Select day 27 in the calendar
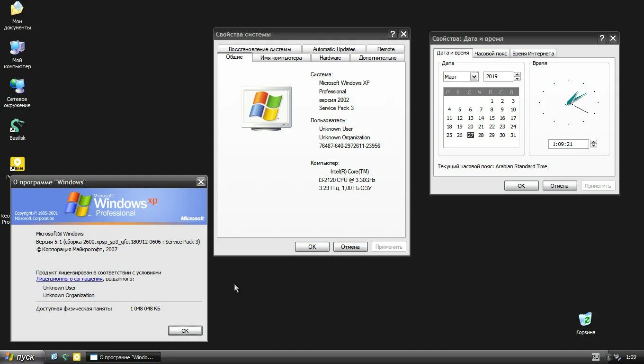This screenshot has width=644, height=364. [x=470, y=135]
